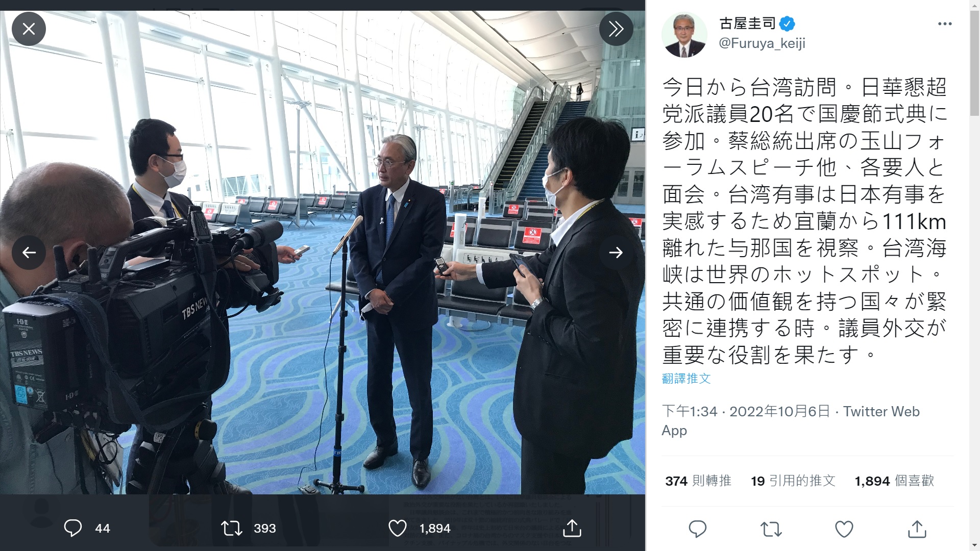Reply using sidebar speech bubble icon
980x551 pixels.
[x=698, y=529]
